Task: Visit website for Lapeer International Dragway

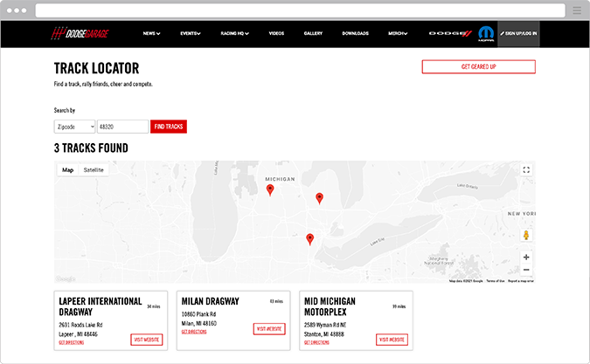Action: click(x=146, y=340)
